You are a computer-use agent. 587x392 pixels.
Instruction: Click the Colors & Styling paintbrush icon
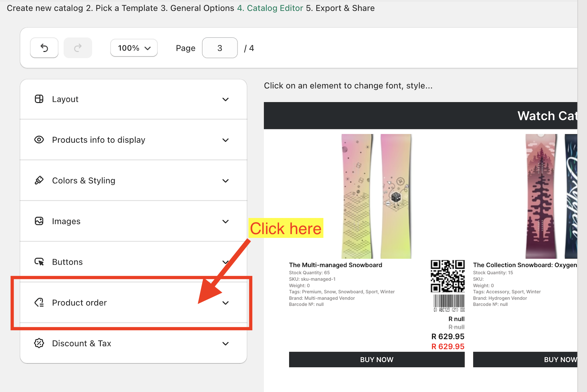click(x=39, y=180)
